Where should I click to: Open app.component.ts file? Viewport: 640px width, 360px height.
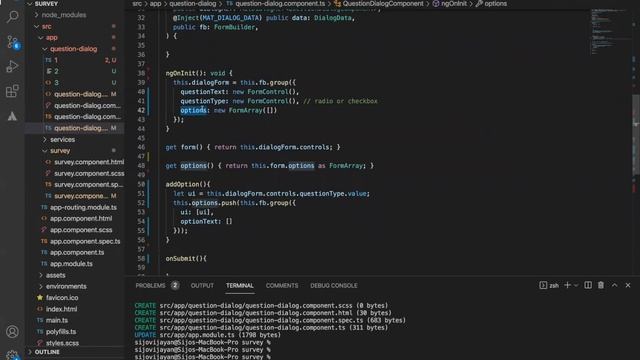point(76,252)
